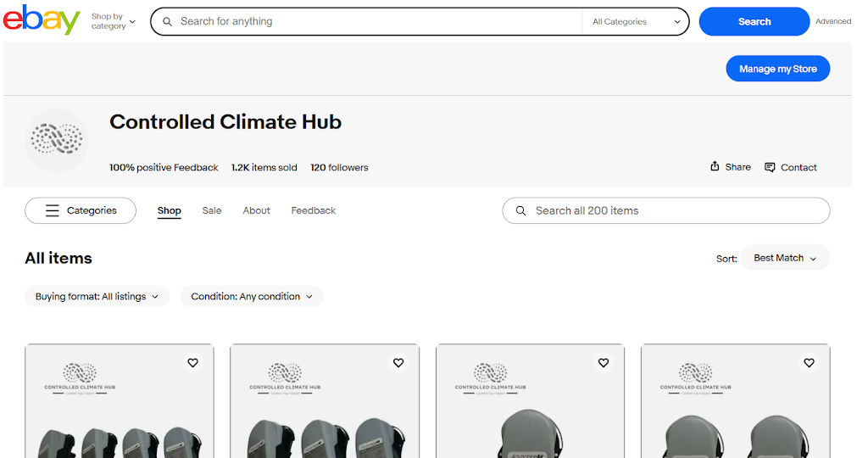Screen dimensions: 868x458
Task: Open the Shop by category menu
Action: point(113,21)
